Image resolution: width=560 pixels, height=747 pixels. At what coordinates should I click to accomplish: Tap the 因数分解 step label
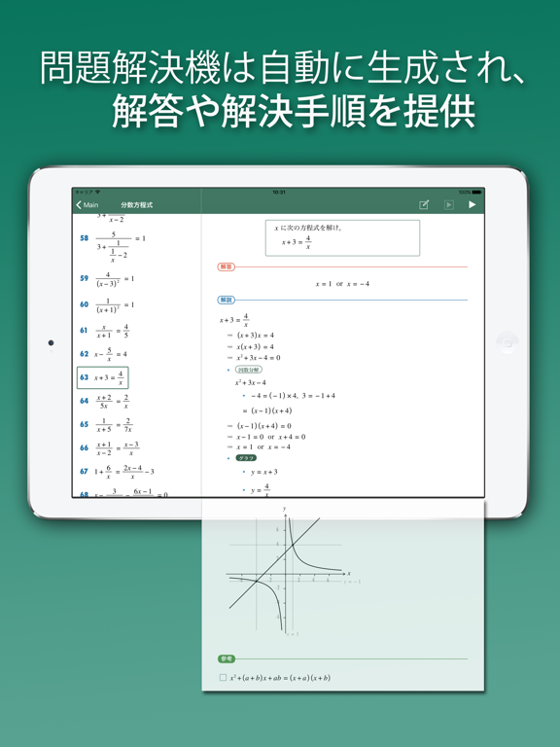tap(249, 370)
